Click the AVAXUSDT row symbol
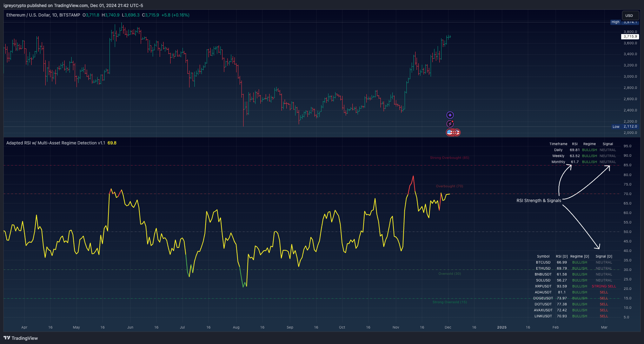This screenshot has width=644, height=344. coord(543,310)
